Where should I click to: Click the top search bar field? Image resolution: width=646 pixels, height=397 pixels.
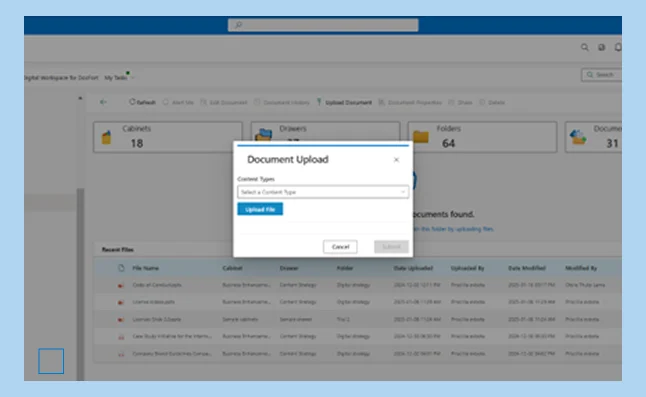click(323, 25)
